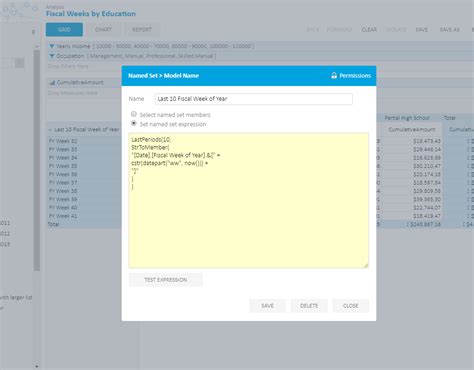The width and height of the screenshot is (474, 370).
Task: Click the small square icon in left sidebar
Action: tap(20, 63)
